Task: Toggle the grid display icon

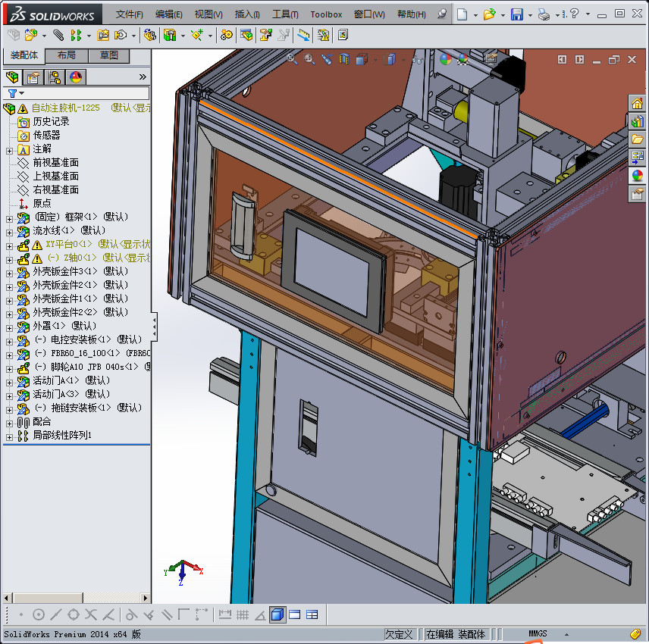Action: coord(243,614)
